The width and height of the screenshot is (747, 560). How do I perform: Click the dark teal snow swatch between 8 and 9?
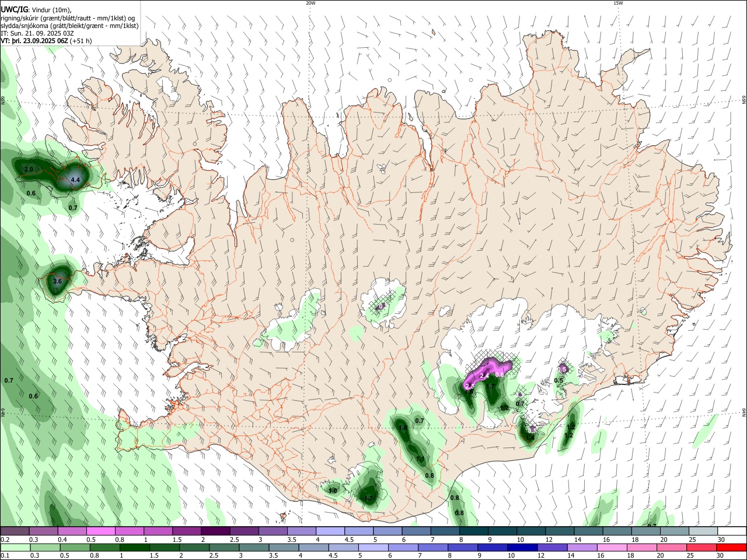[473, 531]
